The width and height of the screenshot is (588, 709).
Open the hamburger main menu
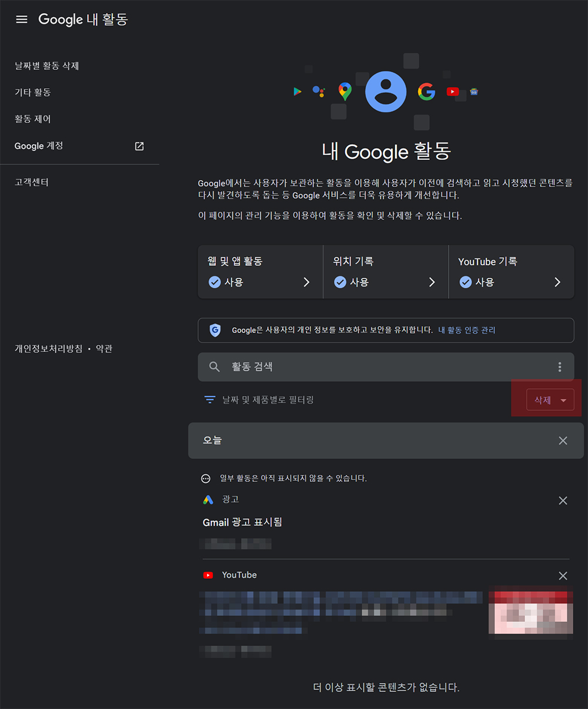[22, 19]
